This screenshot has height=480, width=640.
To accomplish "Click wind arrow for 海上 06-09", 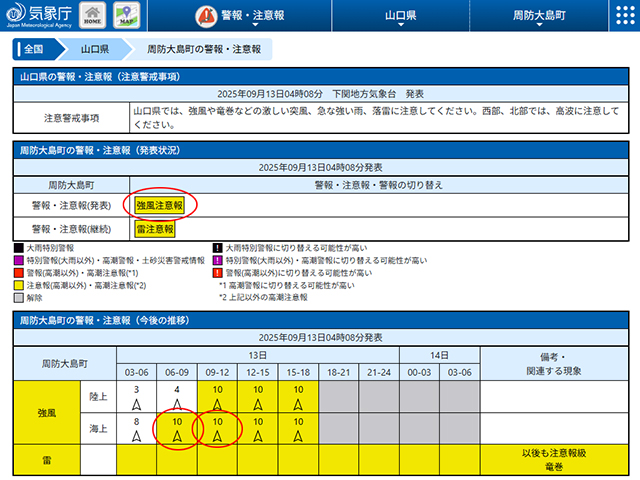I will coord(177,434).
